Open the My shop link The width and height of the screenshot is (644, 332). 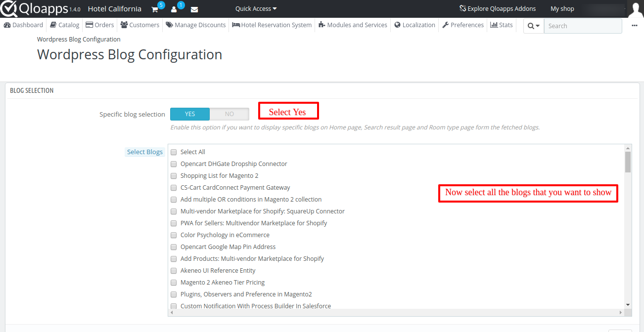[x=562, y=8]
